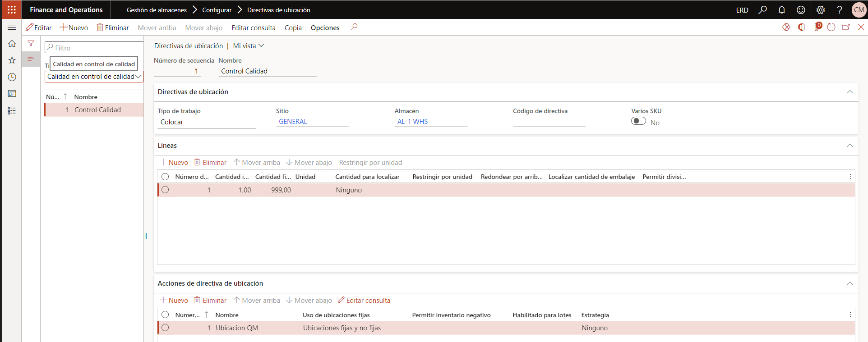The image size is (868, 342).
Task: Show filter pane funnel icon
Action: [x=31, y=43]
